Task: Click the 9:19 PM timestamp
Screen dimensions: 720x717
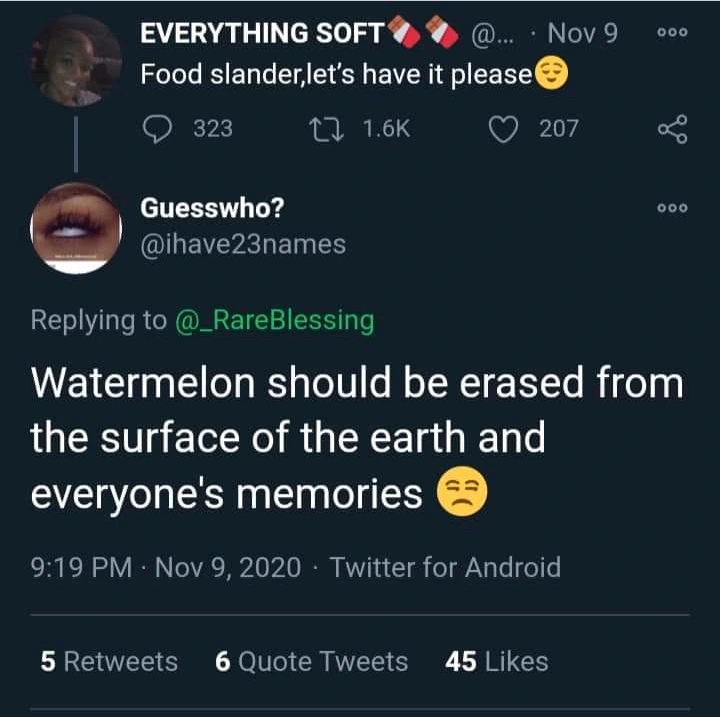Action: click(82, 568)
